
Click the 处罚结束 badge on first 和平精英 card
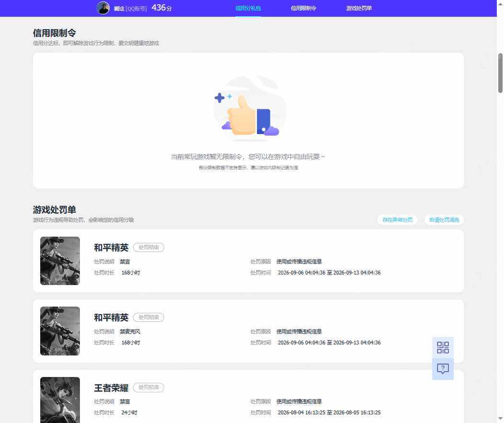point(148,247)
